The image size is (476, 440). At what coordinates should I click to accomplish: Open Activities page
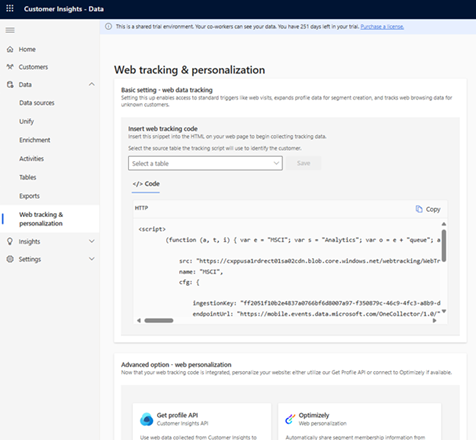click(x=31, y=159)
